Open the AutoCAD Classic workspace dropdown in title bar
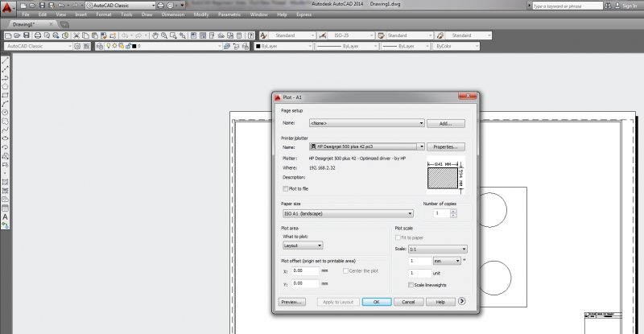Image resolution: width=644 pixels, height=334 pixels. [x=121, y=6]
